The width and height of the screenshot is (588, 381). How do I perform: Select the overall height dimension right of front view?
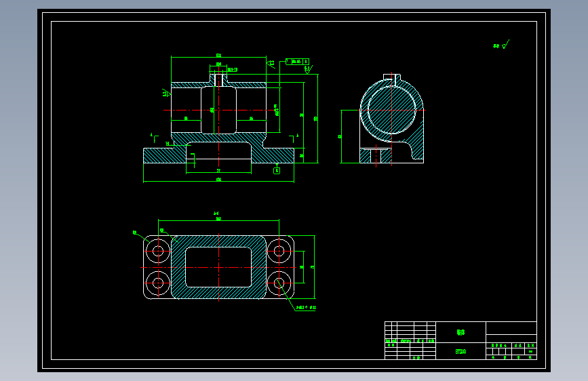[317, 119]
